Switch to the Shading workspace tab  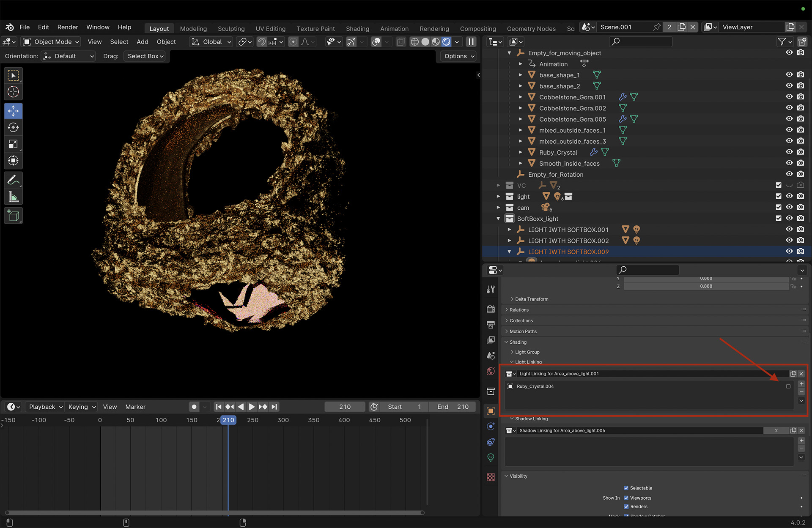tap(357, 29)
